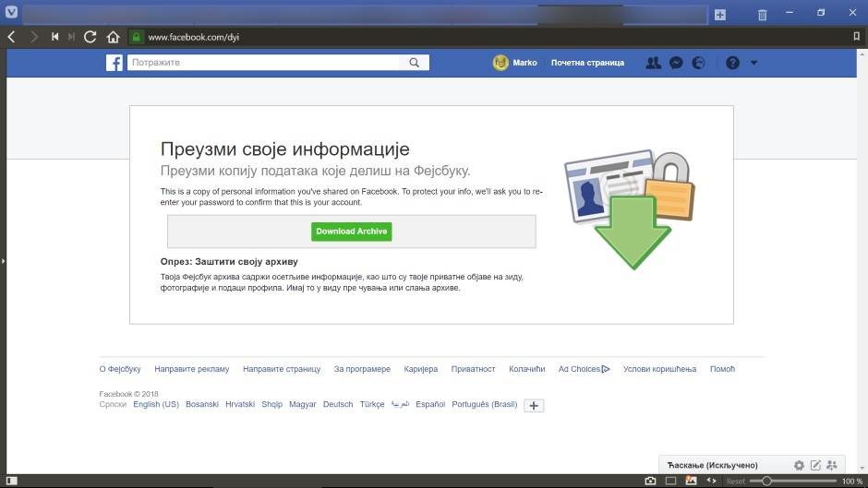
Task: Open the Messenger icon in the header
Action: [676, 63]
